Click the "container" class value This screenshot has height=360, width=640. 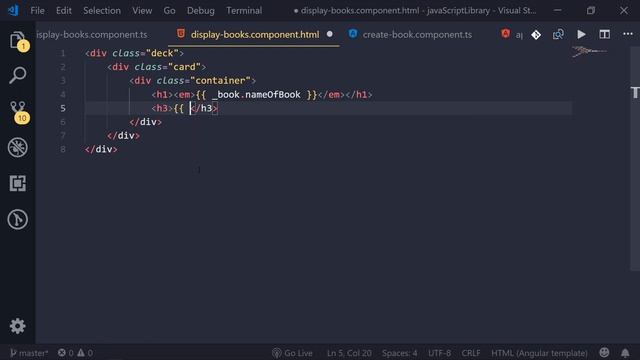pos(220,81)
